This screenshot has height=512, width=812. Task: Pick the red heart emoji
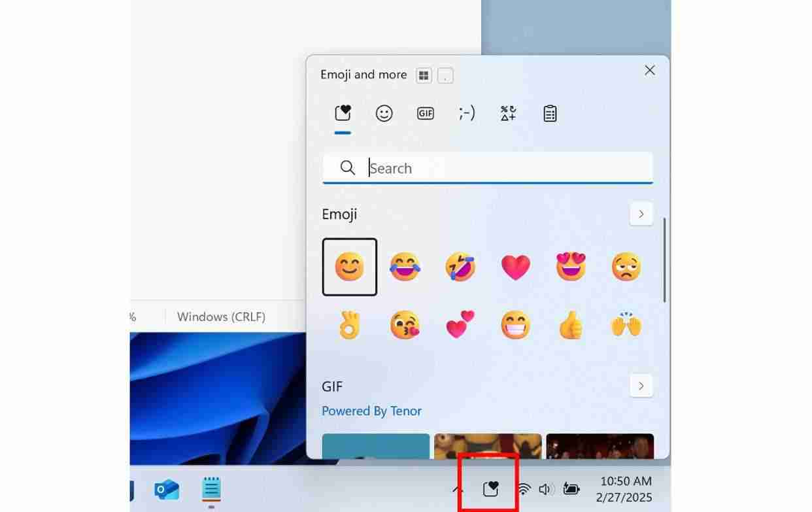point(515,266)
